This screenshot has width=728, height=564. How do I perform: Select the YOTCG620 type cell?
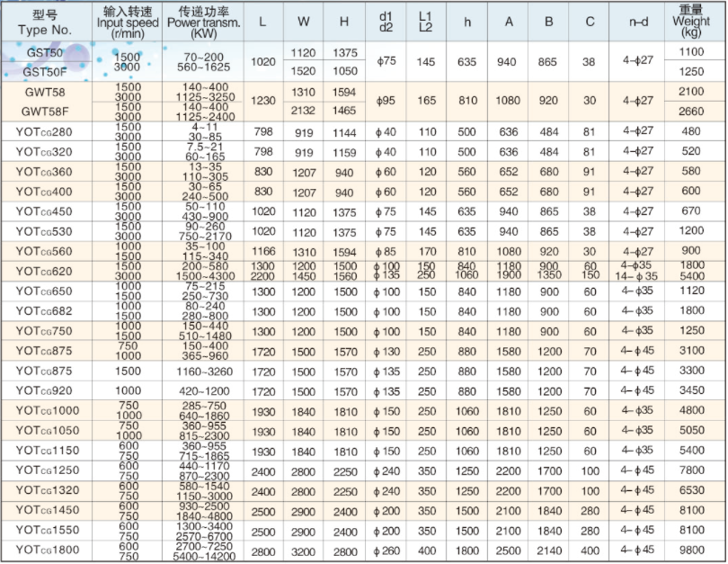[45, 272]
